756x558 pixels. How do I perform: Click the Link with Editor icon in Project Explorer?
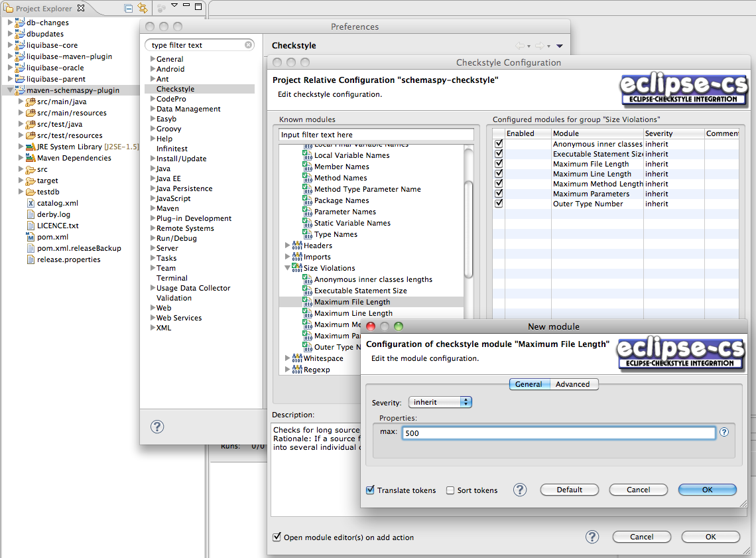142,8
